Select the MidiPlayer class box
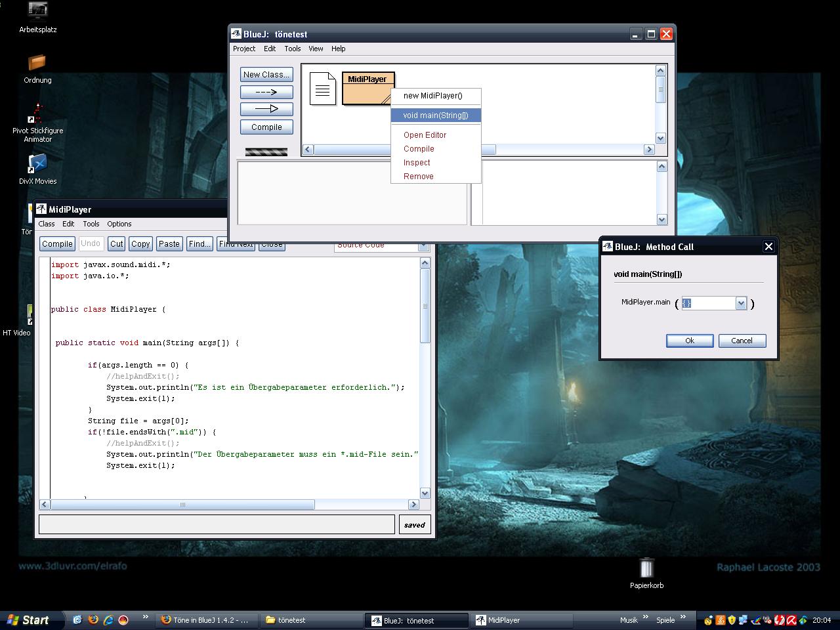Screen dimensions: 840x630 pos(367,89)
